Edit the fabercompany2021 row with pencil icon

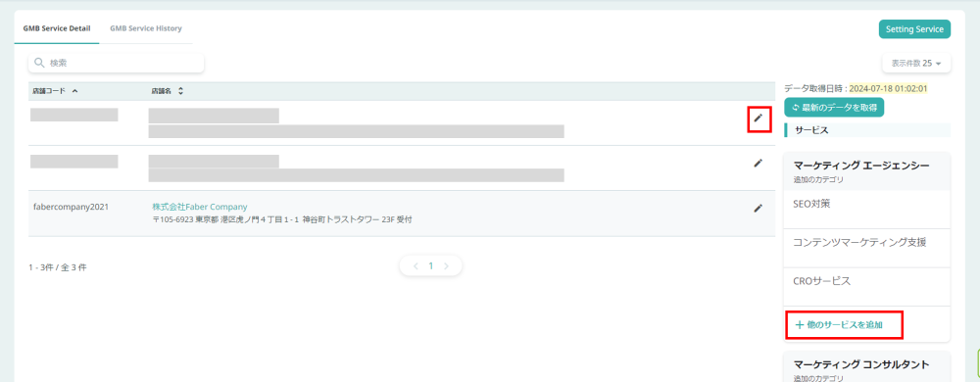(x=759, y=208)
